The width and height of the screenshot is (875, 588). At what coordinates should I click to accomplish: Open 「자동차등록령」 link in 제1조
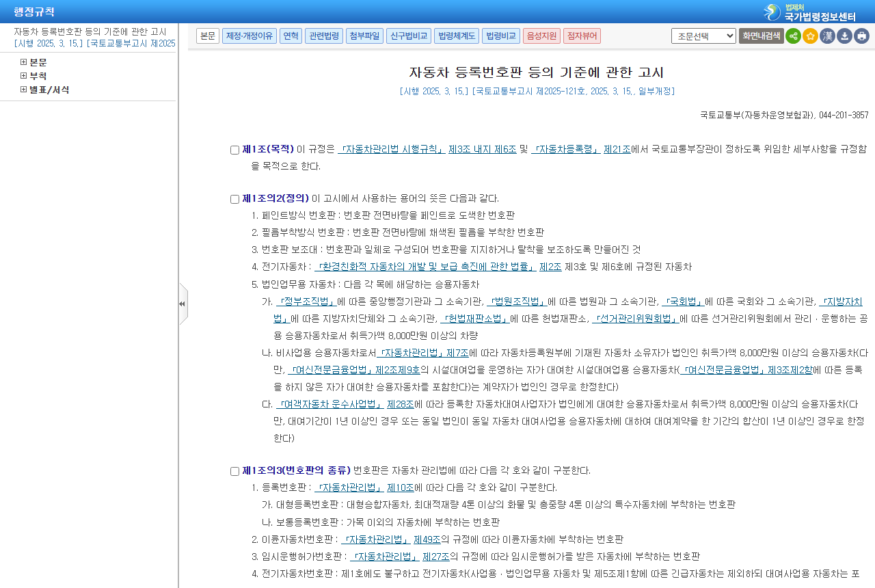tap(566, 149)
